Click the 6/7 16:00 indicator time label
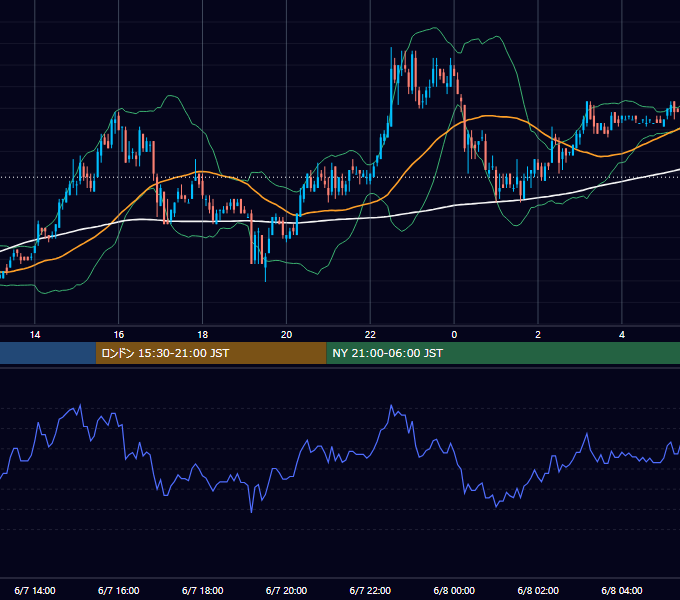The height and width of the screenshot is (600, 680). 118,590
